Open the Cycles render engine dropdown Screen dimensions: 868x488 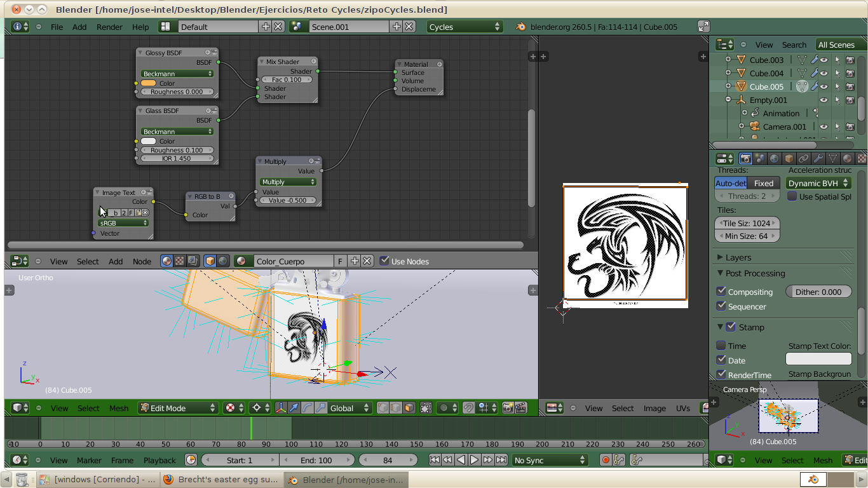(465, 27)
